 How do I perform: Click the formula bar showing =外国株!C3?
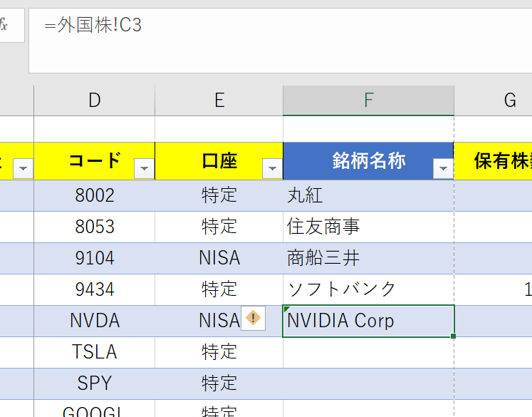pyautogui.click(x=281, y=41)
